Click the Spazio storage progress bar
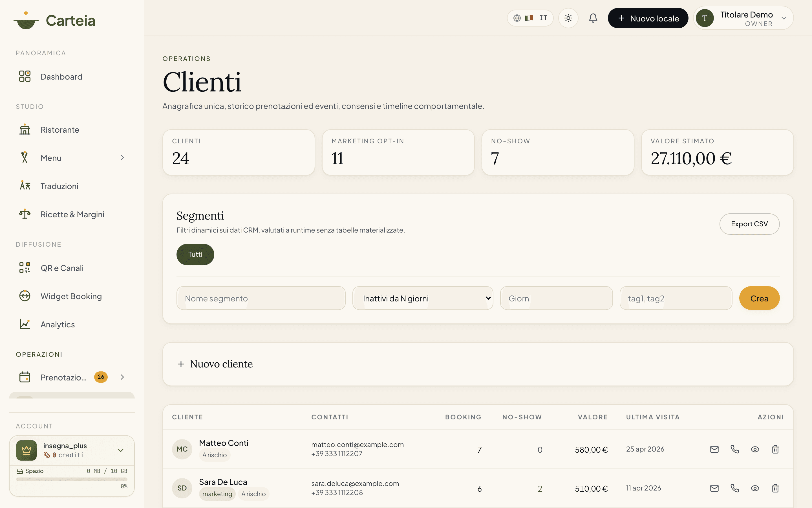Image resolution: width=812 pixels, height=508 pixels. click(72, 479)
